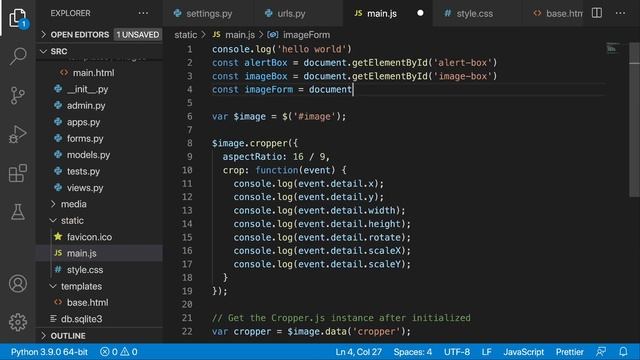The height and width of the screenshot is (360, 640).
Task: Change encoding via UTF-8 status entry
Action: (x=457, y=352)
